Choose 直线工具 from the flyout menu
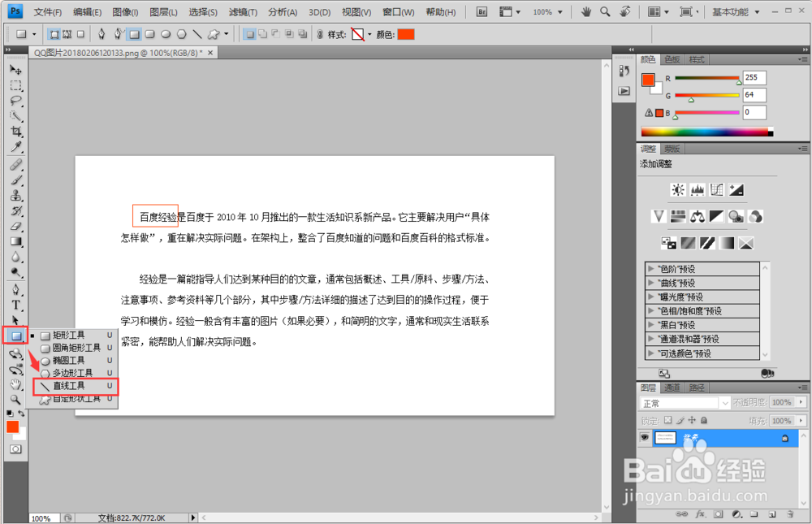Image resolution: width=812 pixels, height=524 pixels. click(x=76, y=386)
